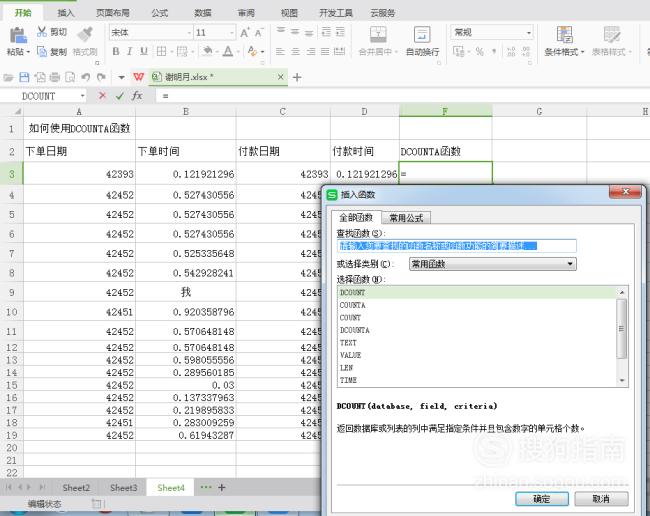This screenshot has height=516, width=650.
Task: Click the Save icon in quick access toolbar
Action: coord(24,77)
